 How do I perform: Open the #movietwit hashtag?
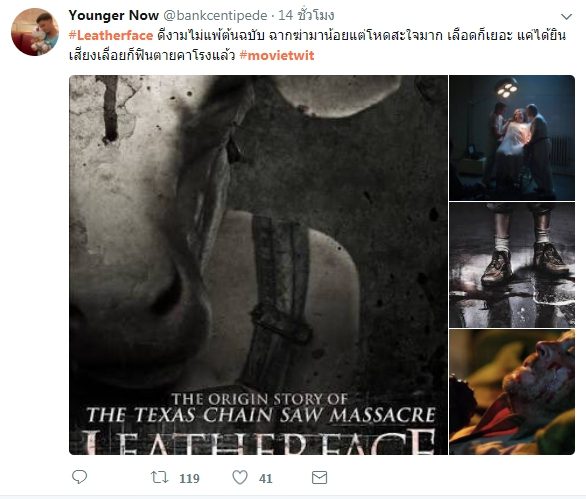pyautogui.click(x=277, y=55)
